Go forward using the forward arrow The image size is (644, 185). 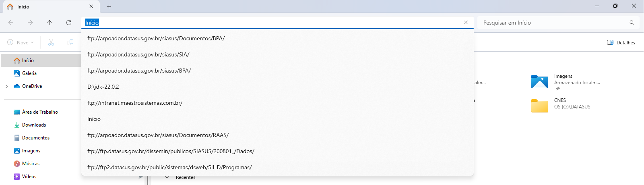[30, 23]
